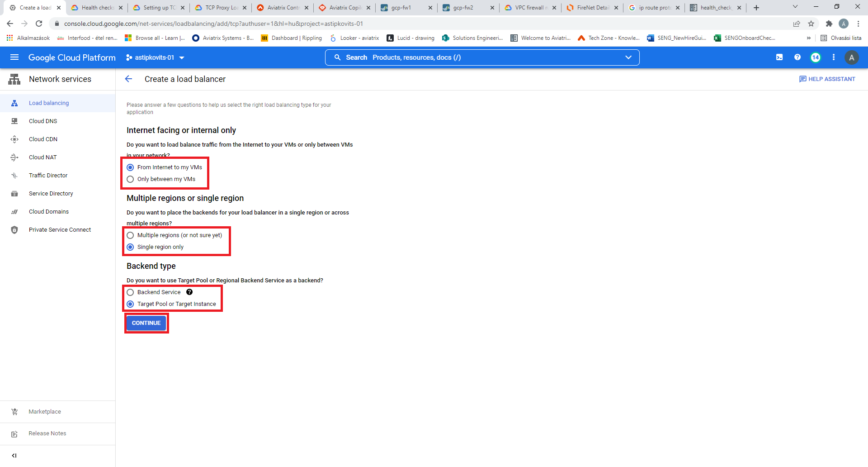The width and height of the screenshot is (868, 467).
Task: Click the back arrow beside Create a load balancer
Action: point(129,79)
